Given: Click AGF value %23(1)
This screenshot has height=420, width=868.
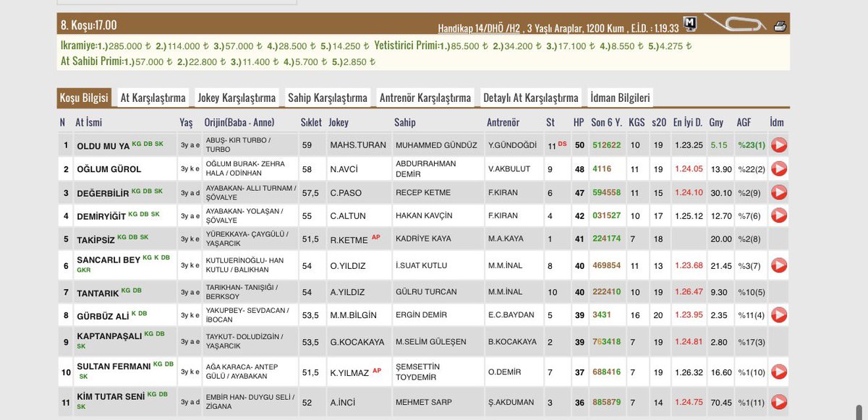Looking at the screenshot, I should (x=752, y=145).
